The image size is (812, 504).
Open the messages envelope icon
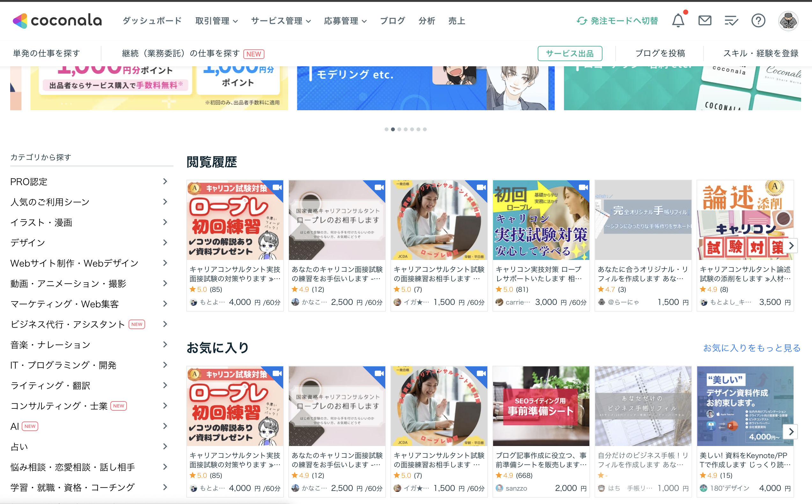pos(705,21)
